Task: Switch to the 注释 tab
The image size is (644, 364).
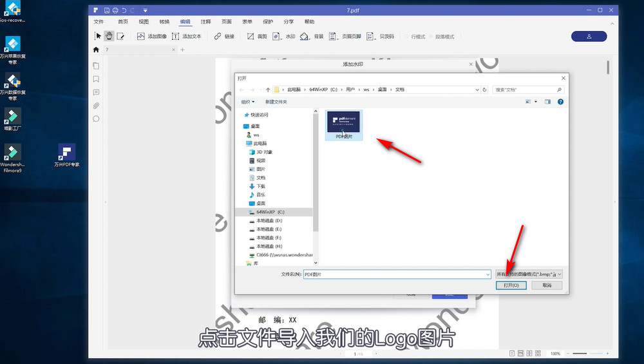Action: pyautogui.click(x=206, y=22)
